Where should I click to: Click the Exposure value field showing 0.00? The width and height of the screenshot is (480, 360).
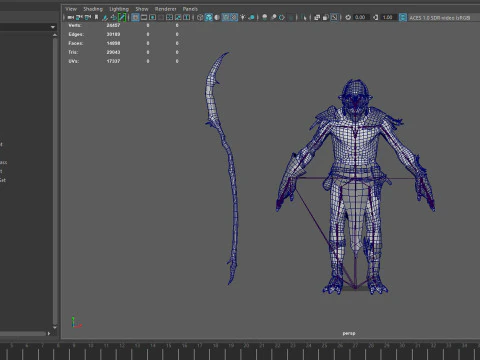(x=361, y=17)
